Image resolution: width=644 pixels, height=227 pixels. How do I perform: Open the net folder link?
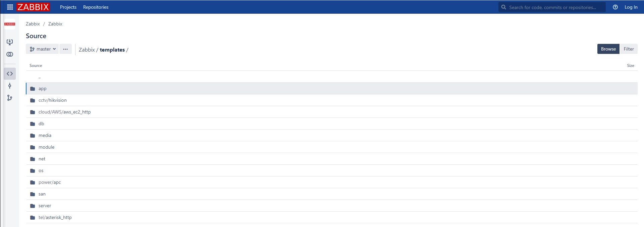coord(42,159)
